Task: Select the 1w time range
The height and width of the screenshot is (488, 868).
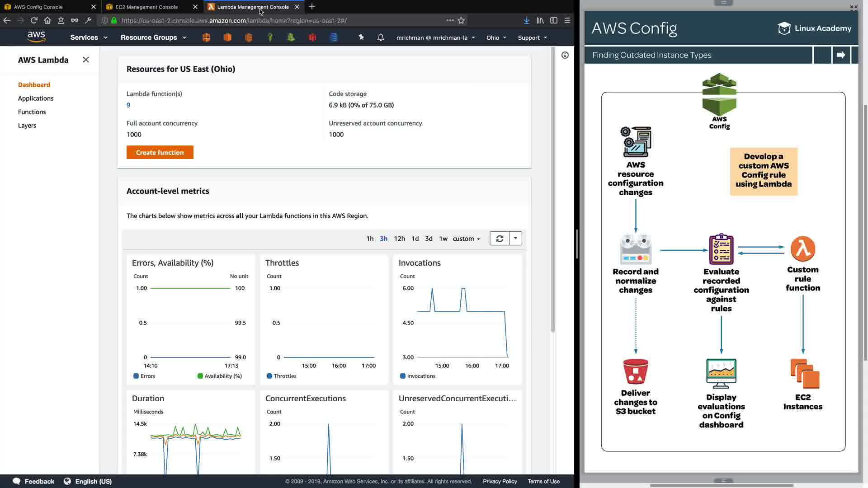Action: [443, 239]
